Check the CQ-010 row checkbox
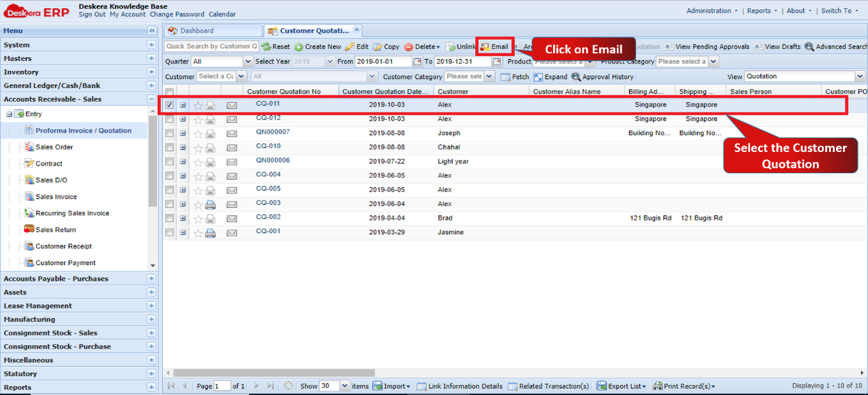This screenshot has height=395, width=868. coord(170,148)
